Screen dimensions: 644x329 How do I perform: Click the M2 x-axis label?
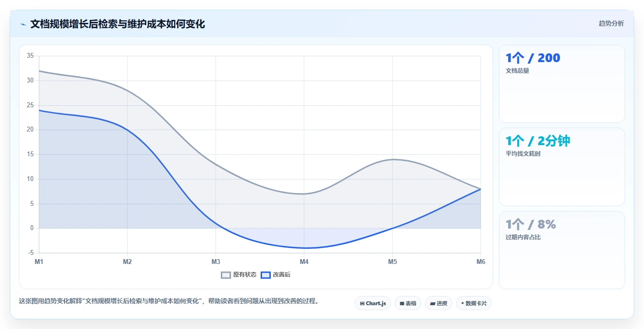pyautogui.click(x=127, y=262)
